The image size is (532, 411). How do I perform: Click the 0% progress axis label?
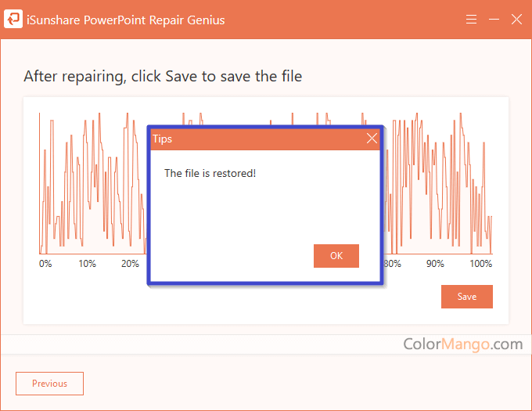(x=45, y=264)
